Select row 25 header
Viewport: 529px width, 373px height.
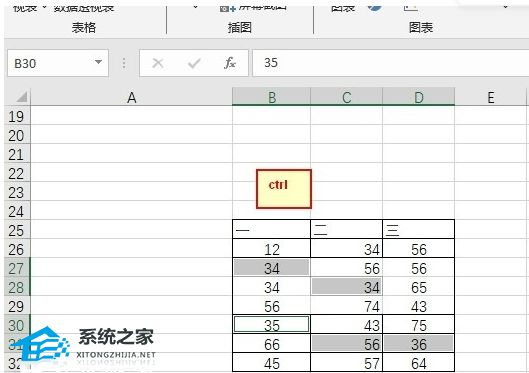(17, 230)
